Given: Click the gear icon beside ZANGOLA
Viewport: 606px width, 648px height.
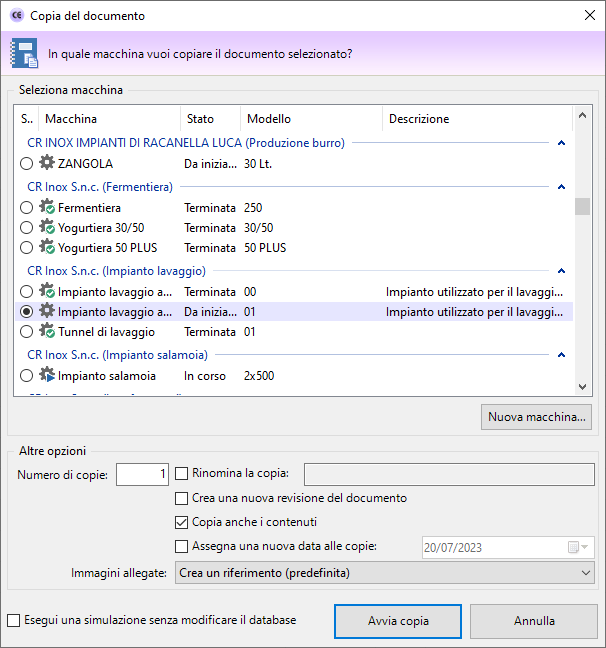Looking at the screenshot, I should coord(46,163).
